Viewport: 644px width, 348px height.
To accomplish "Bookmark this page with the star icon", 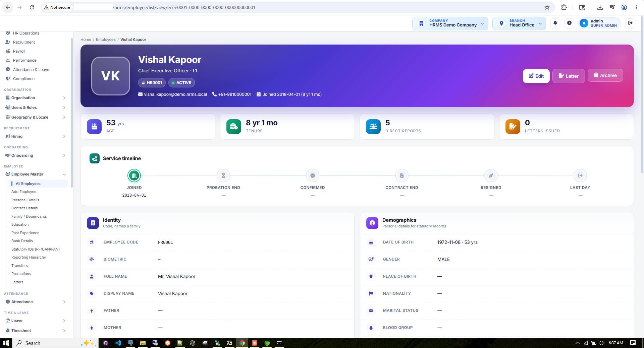I will click(547, 7).
